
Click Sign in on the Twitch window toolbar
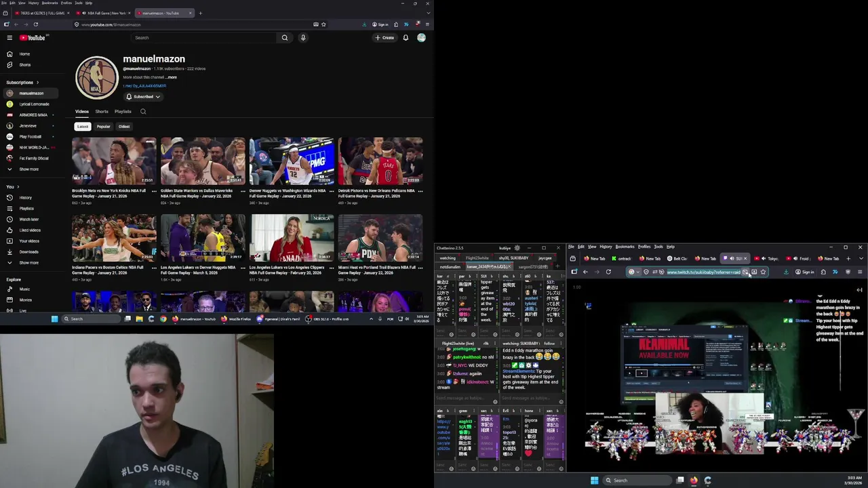click(805, 272)
